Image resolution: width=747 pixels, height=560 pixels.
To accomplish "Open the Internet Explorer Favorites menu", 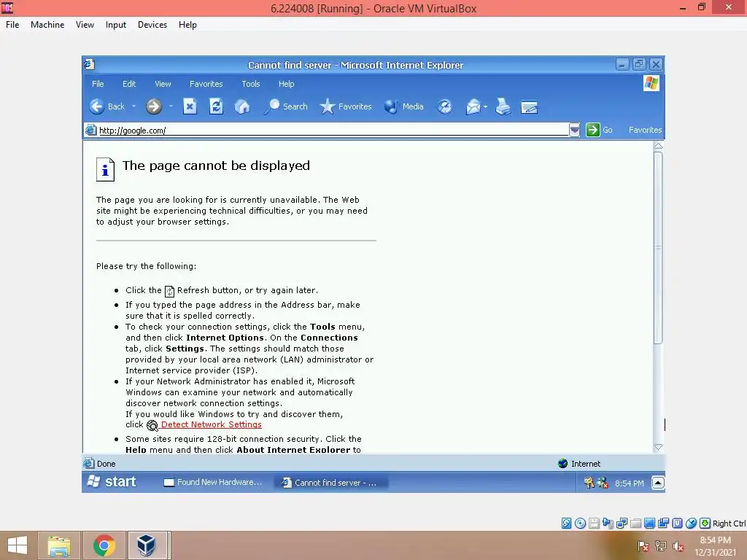I will 206,84.
